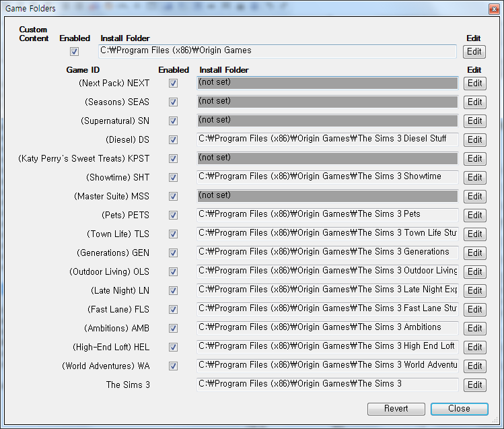Disable the Pets PETS checkbox
This screenshot has height=429, width=504.
[x=173, y=216]
